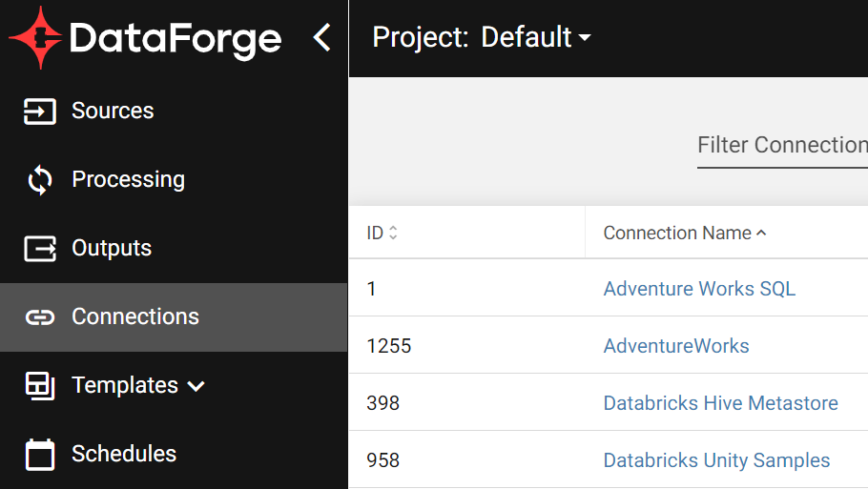Open the AdventureWorks connection link
868x489 pixels.
676,346
